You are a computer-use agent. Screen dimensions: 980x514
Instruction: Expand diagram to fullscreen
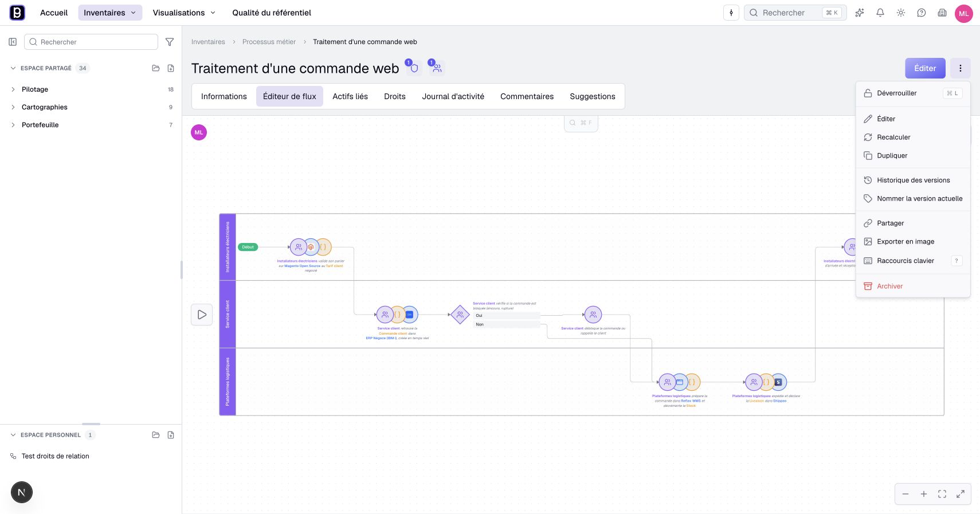click(x=961, y=494)
